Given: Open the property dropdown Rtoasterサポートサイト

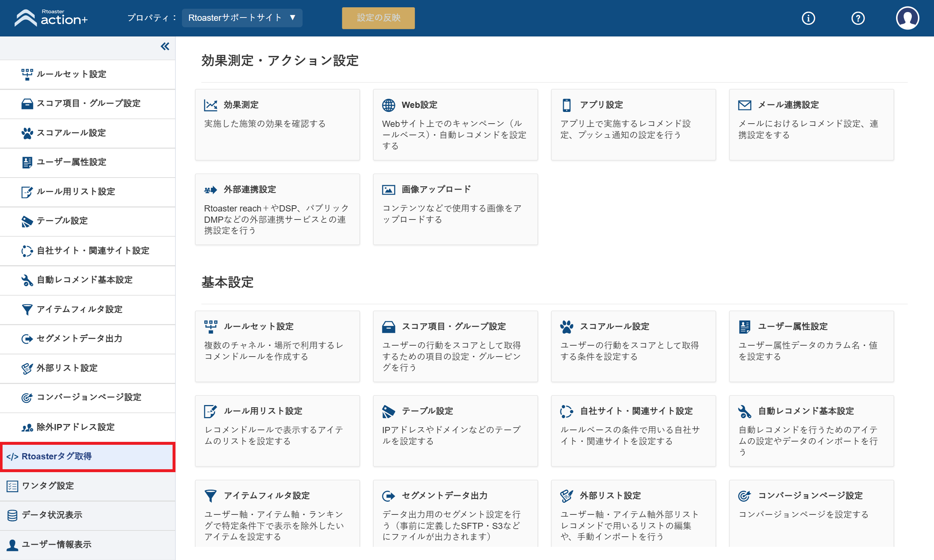Looking at the screenshot, I should click(242, 18).
